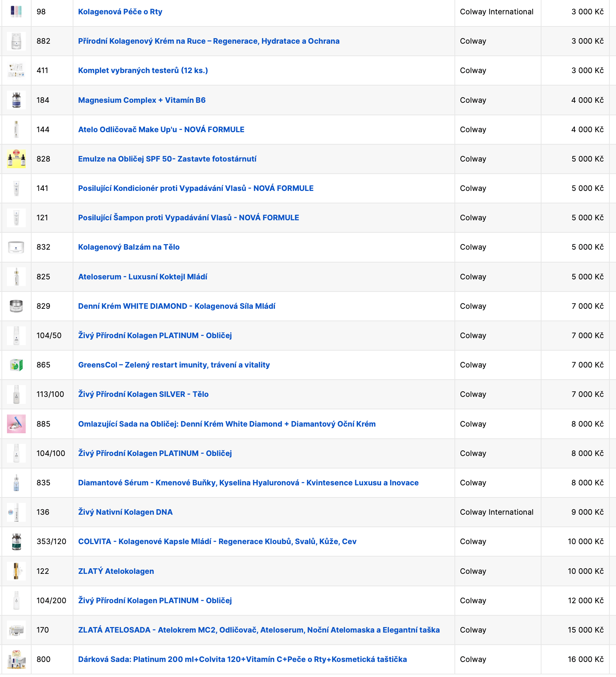
Task: Select product code 353/120 cell
Action: (x=52, y=542)
